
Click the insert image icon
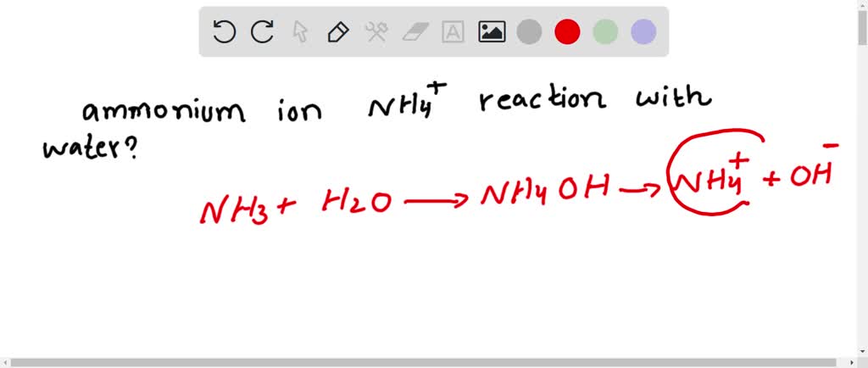pos(492,32)
